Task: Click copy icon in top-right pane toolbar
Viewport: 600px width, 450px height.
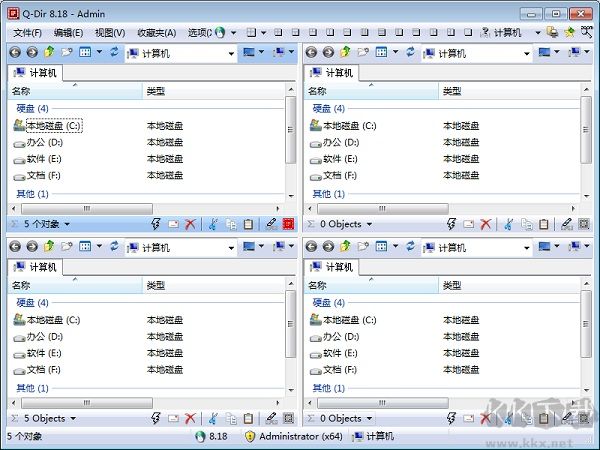Action: coord(527,224)
